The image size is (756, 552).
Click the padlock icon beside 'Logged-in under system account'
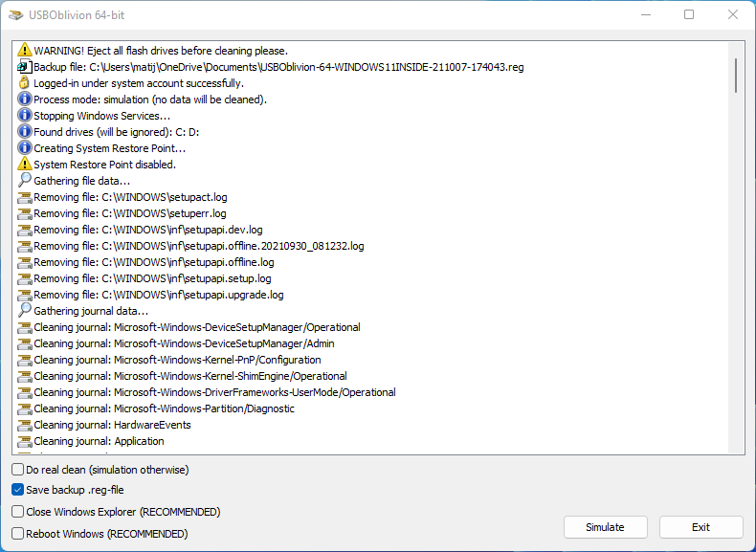25,82
